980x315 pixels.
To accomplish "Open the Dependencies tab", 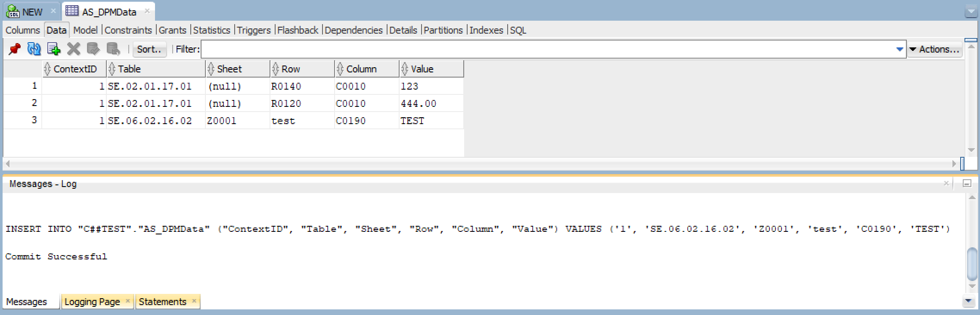I will (x=354, y=30).
